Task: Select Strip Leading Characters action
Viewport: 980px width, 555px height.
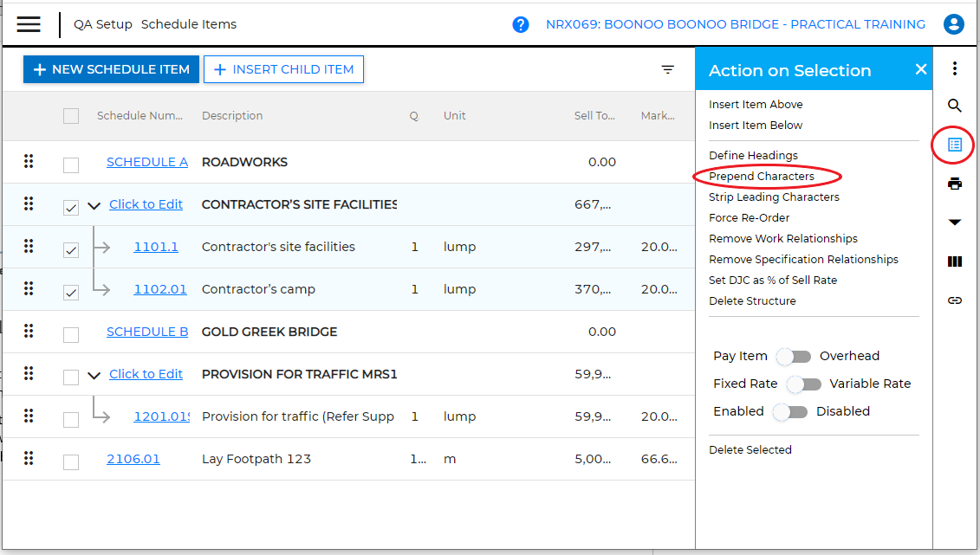Action: click(774, 197)
